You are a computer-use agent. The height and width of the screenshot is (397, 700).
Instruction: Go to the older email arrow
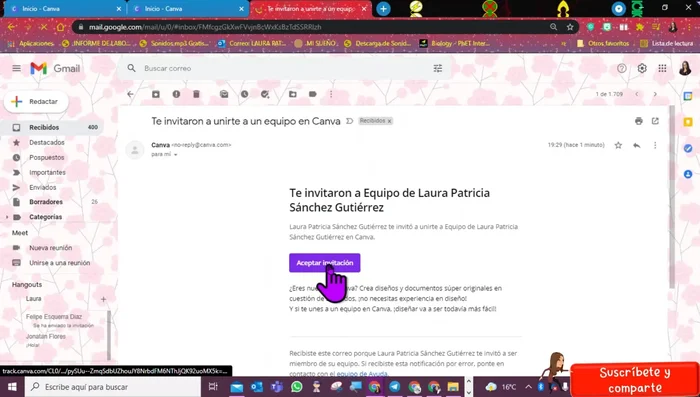[x=655, y=94]
